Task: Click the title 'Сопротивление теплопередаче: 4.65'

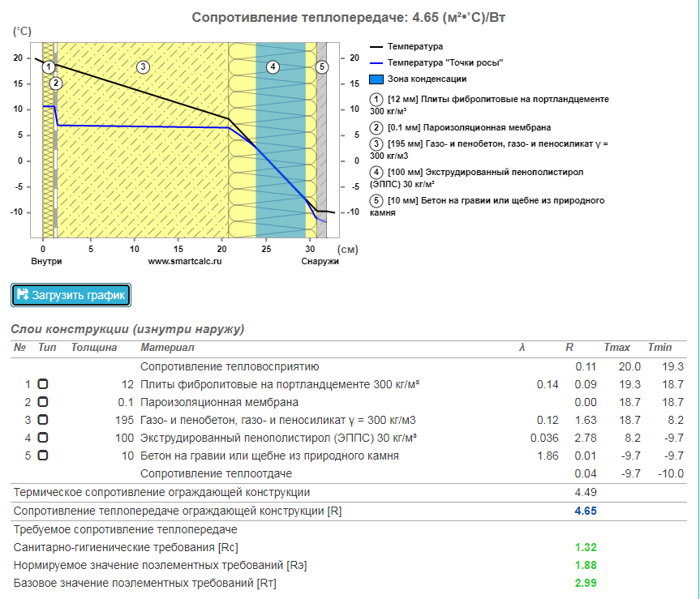Action: [348, 17]
